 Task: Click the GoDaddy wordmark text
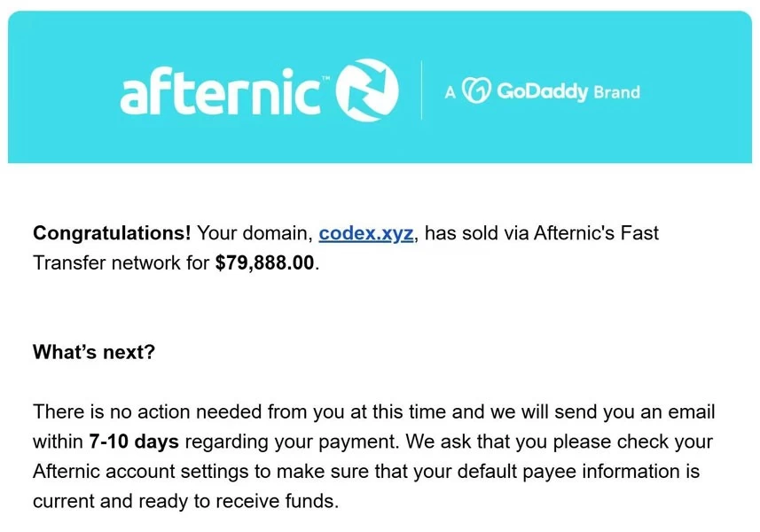[x=543, y=91]
